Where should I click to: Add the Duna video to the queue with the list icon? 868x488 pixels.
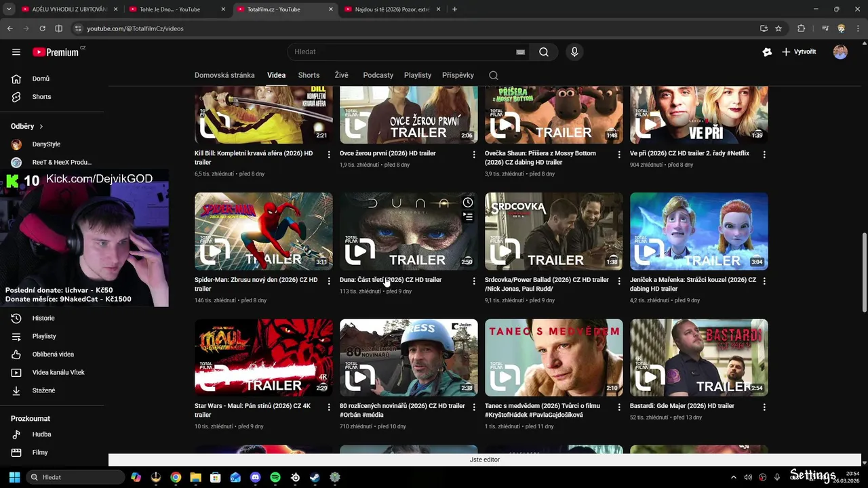point(468,217)
